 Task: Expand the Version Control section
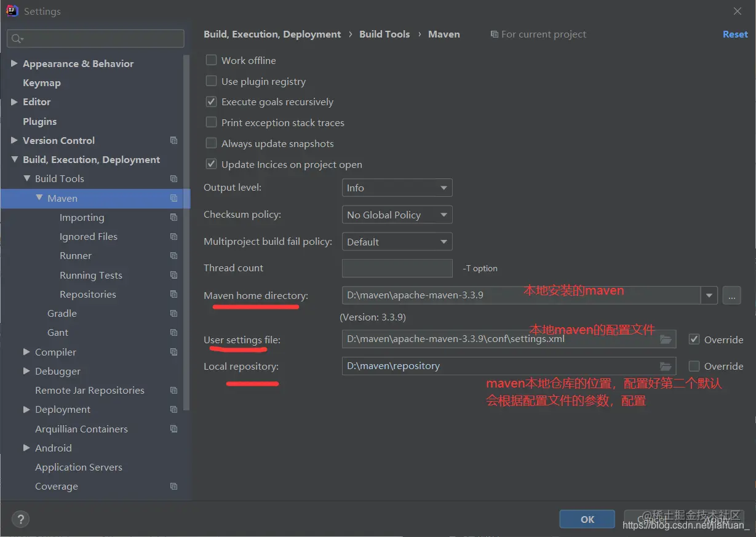[14, 140]
